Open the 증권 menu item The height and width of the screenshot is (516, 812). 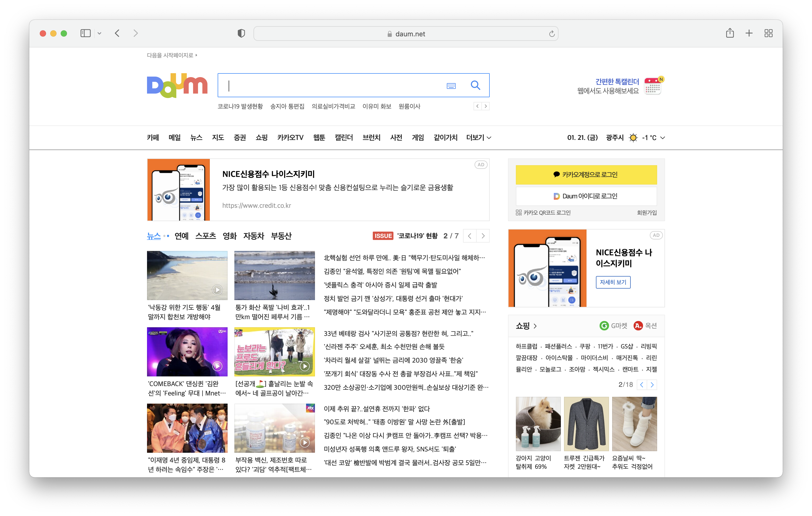click(x=239, y=137)
